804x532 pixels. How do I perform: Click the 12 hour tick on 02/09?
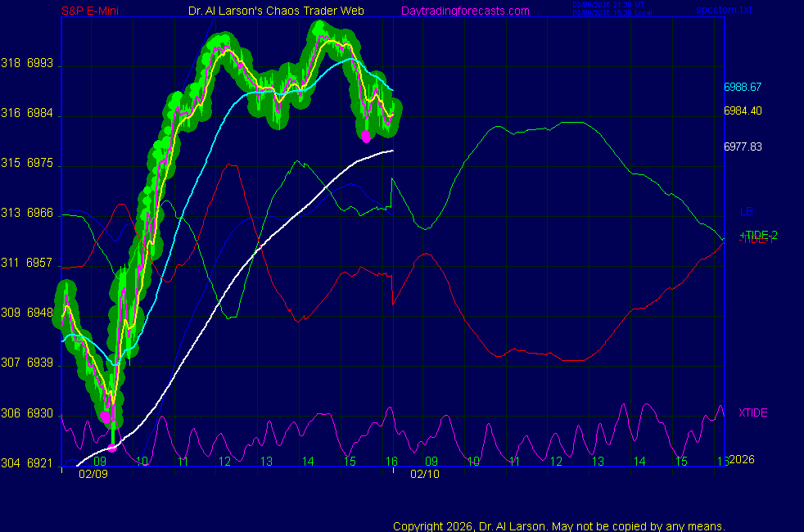[x=224, y=462]
